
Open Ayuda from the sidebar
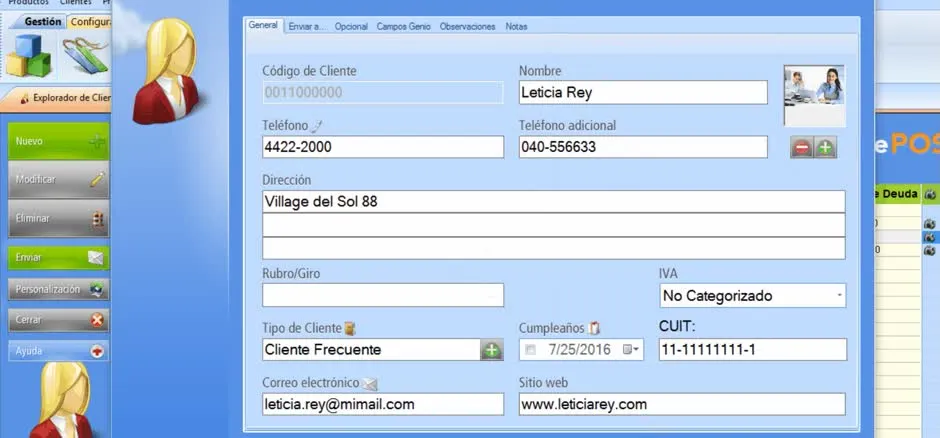[59, 351]
